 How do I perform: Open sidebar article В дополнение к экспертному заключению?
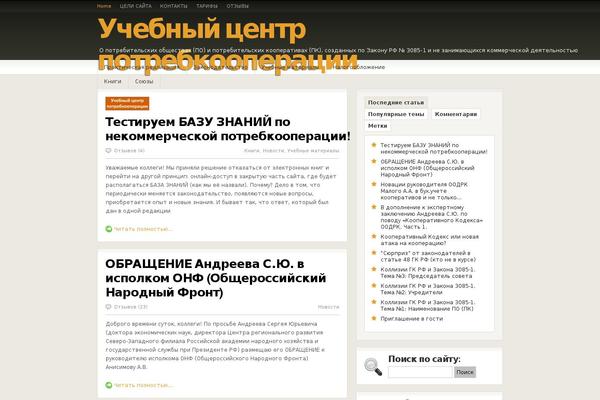click(x=432, y=217)
